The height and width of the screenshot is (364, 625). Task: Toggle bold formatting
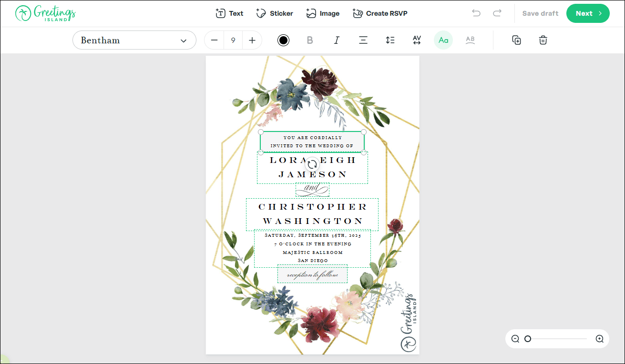(x=310, y=40)
